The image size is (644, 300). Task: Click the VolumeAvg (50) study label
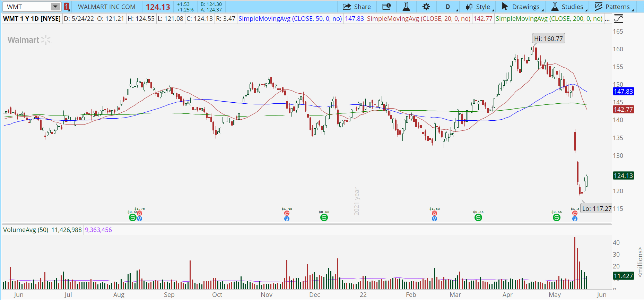26,230
